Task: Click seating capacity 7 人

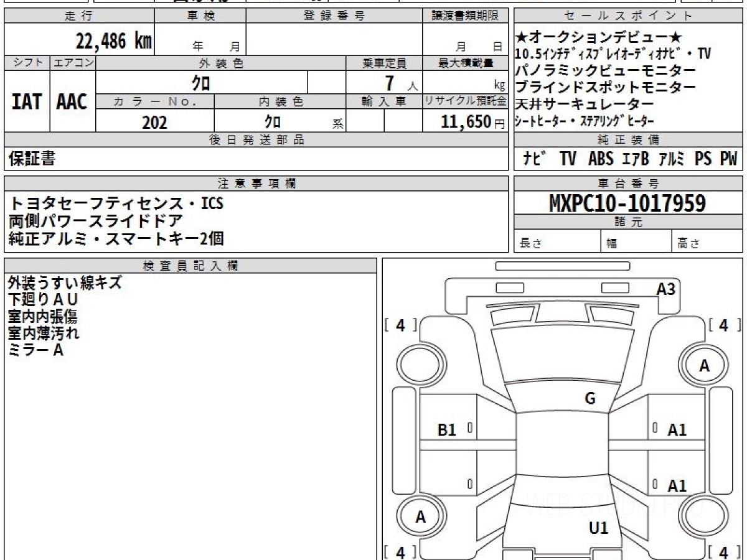Action: 401,83
